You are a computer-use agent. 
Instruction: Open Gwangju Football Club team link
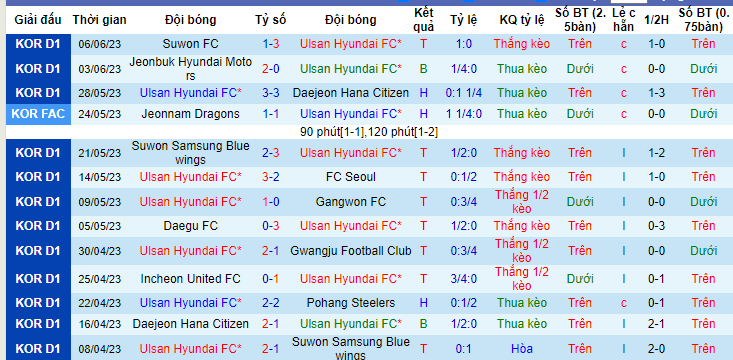(x=351, y=251)
